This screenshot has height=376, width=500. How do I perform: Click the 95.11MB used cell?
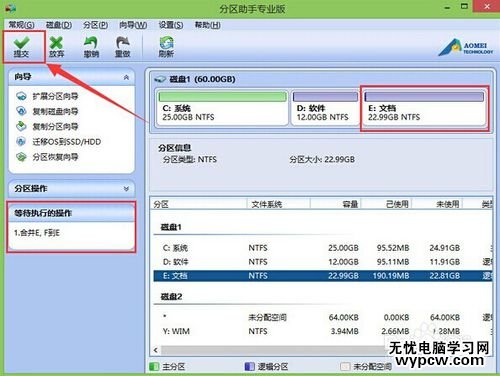[x=393, y=262]
